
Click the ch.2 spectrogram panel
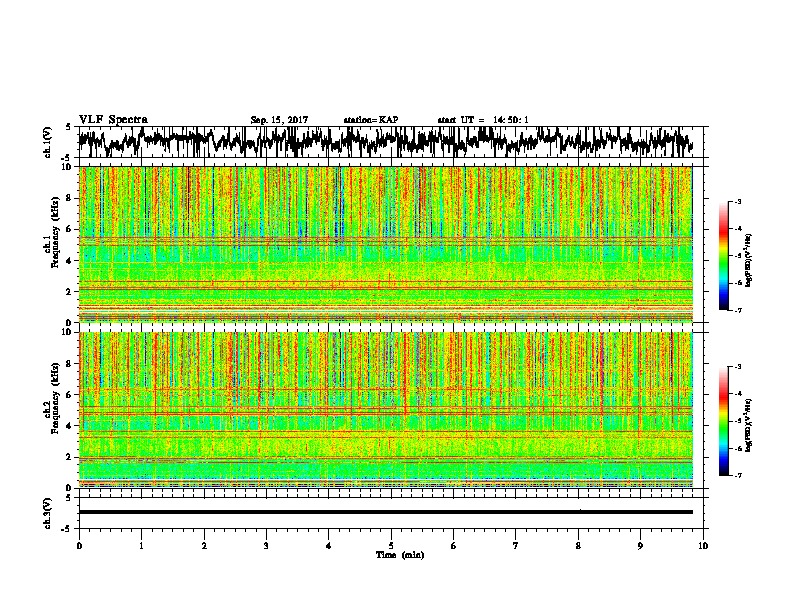pos(385,410)
